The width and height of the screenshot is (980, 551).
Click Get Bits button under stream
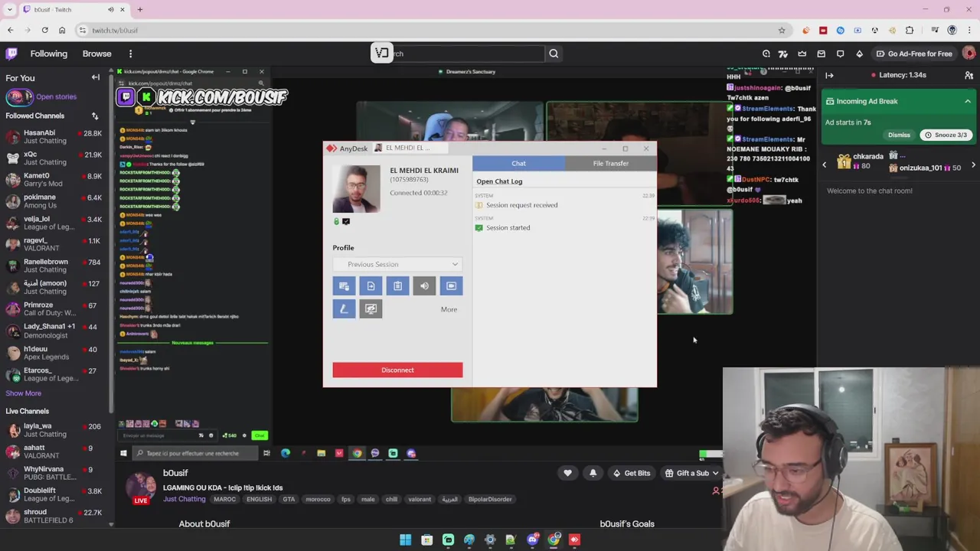pyautogui.click(x=632, y=473)
